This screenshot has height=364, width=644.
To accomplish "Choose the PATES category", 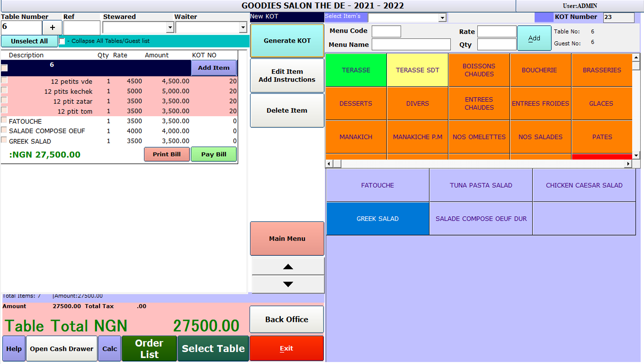I will (602, 137).
